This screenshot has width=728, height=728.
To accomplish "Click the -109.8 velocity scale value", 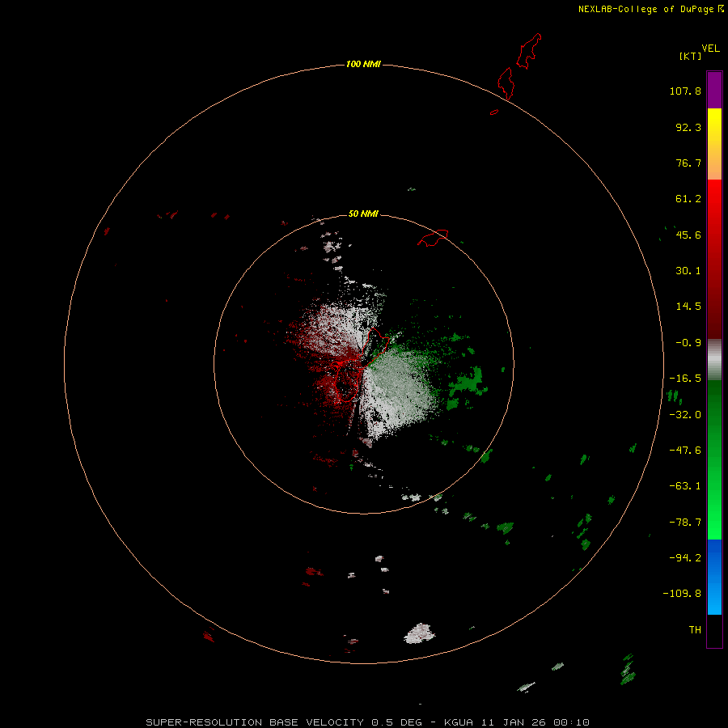I will 682,594.
